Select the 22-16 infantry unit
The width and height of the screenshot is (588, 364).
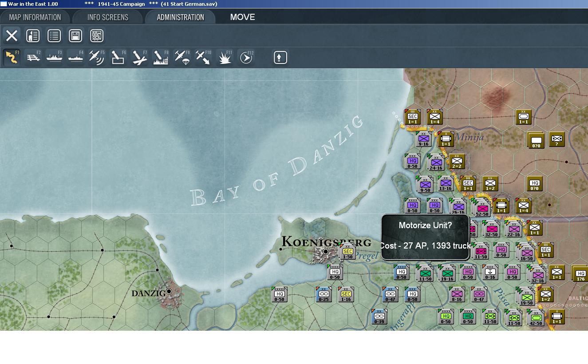(513, 229)
